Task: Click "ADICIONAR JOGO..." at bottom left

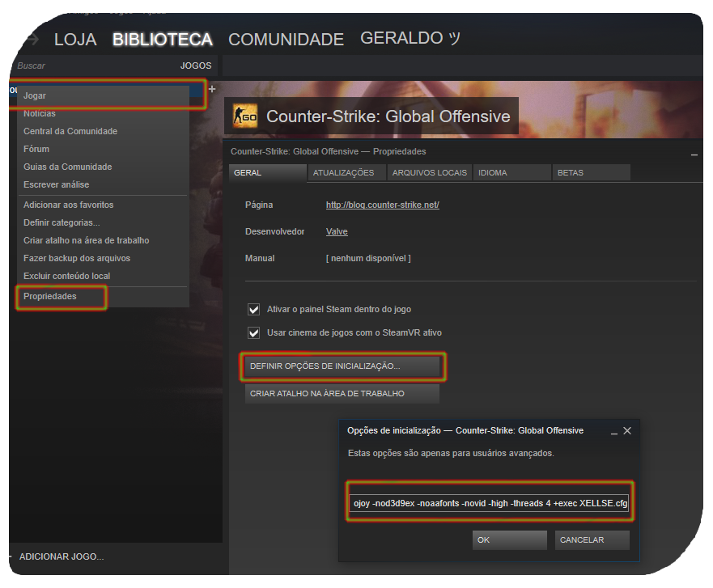Action: click(61, 556)
